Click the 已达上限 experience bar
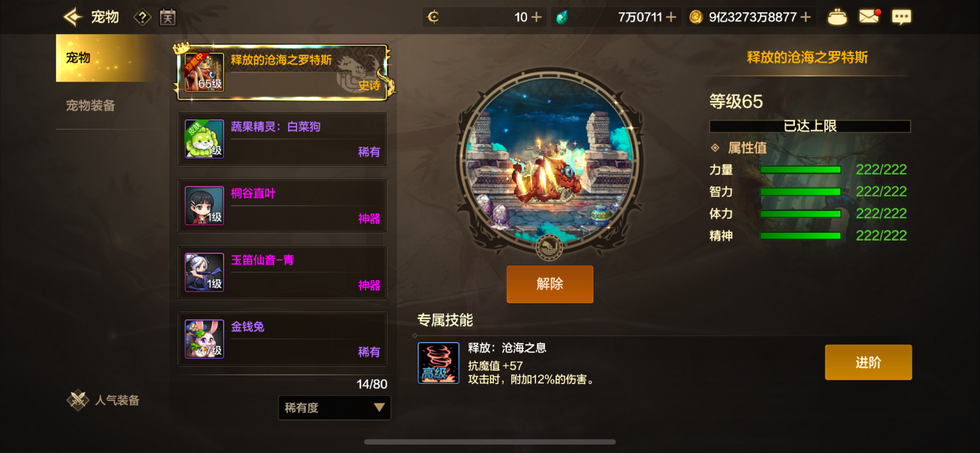This screenshot has height=453, width=980. [x=810, y=126]
